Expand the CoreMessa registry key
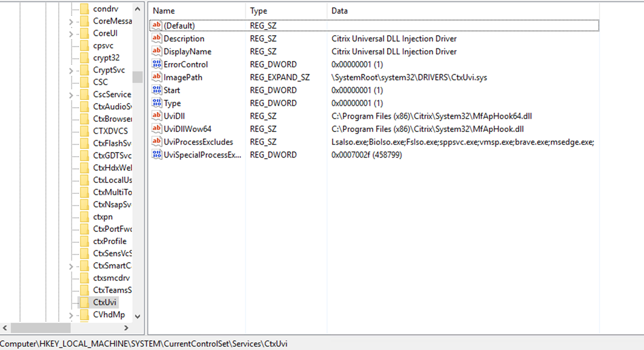The width and height of the screenshot is (644, 350). [71, 22]
